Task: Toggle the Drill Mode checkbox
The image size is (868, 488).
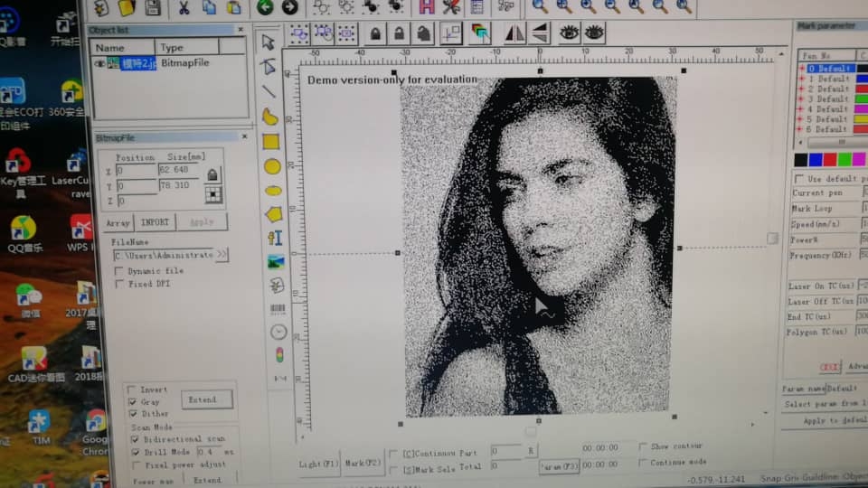Action: (x=136, y=452)
